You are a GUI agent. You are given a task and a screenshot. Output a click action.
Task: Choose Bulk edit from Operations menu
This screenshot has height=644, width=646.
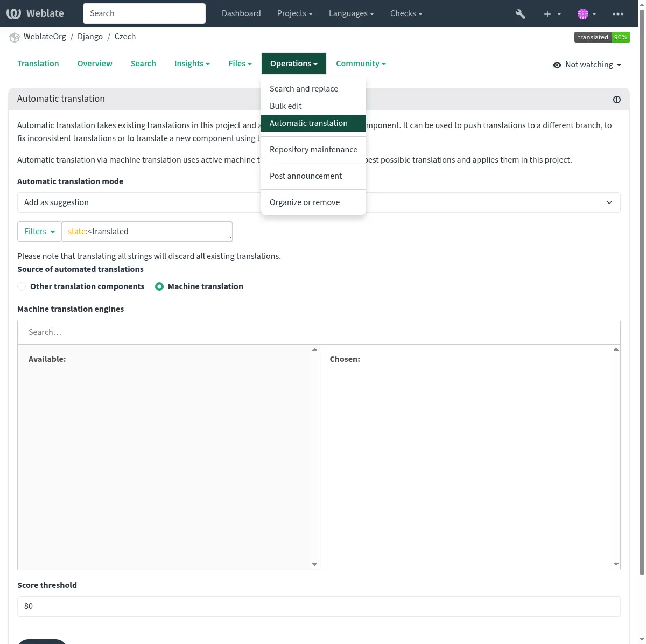point(285,106)
